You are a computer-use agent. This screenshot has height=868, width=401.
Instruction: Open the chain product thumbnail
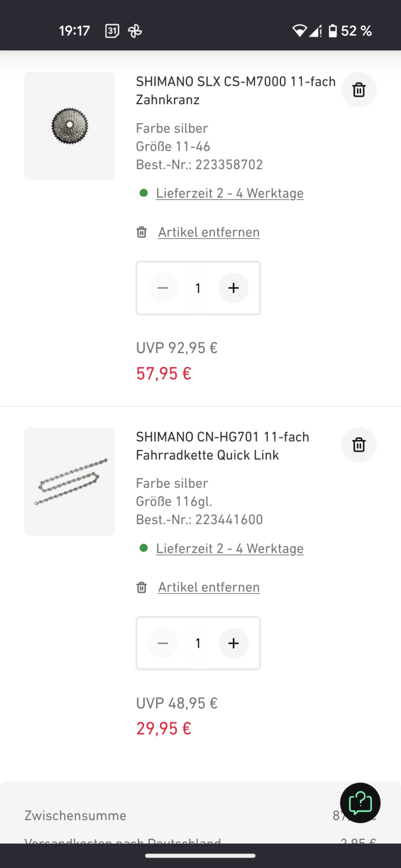tap(70, 481)
